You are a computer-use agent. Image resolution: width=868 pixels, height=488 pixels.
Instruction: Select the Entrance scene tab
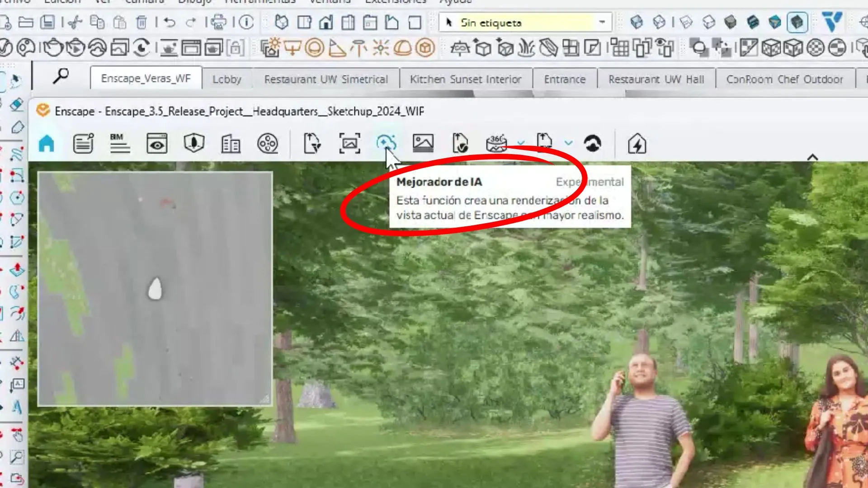click(x=565, y=80)
